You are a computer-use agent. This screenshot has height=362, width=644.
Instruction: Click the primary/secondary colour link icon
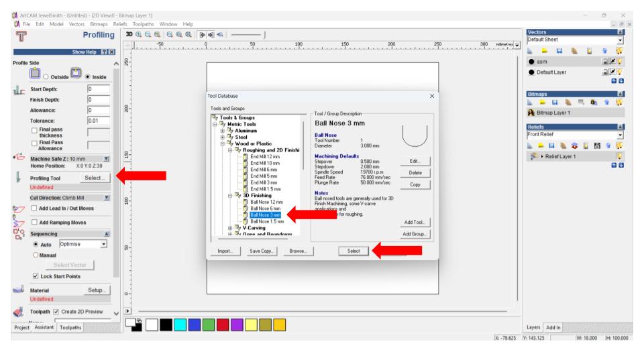(140, 320)
